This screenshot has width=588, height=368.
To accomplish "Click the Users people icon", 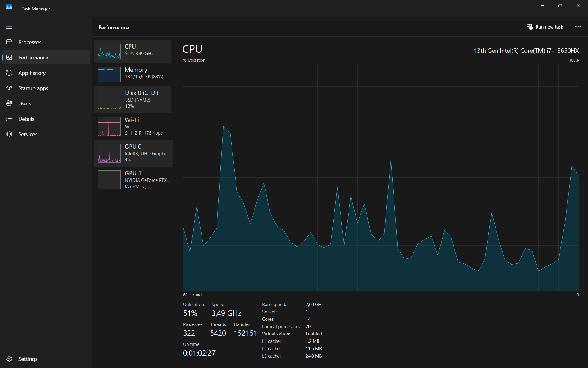I will click(9, 103).
